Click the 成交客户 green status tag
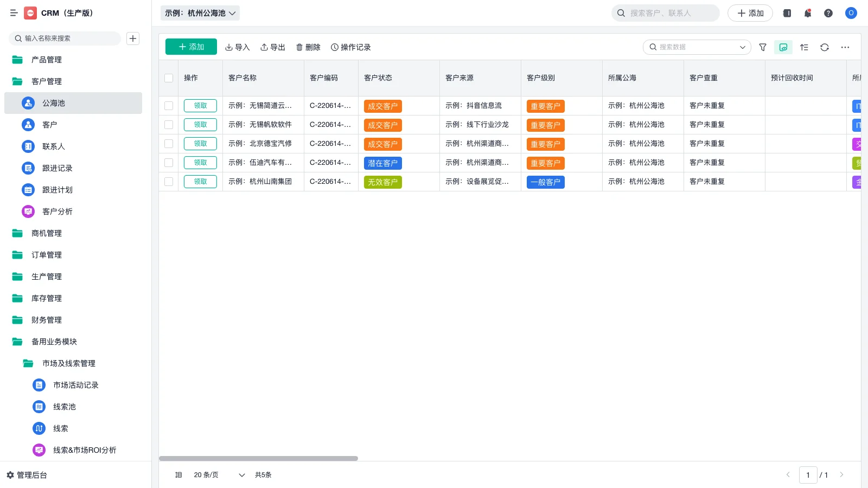The image size is (868, 488). click(x=382, y=106)
